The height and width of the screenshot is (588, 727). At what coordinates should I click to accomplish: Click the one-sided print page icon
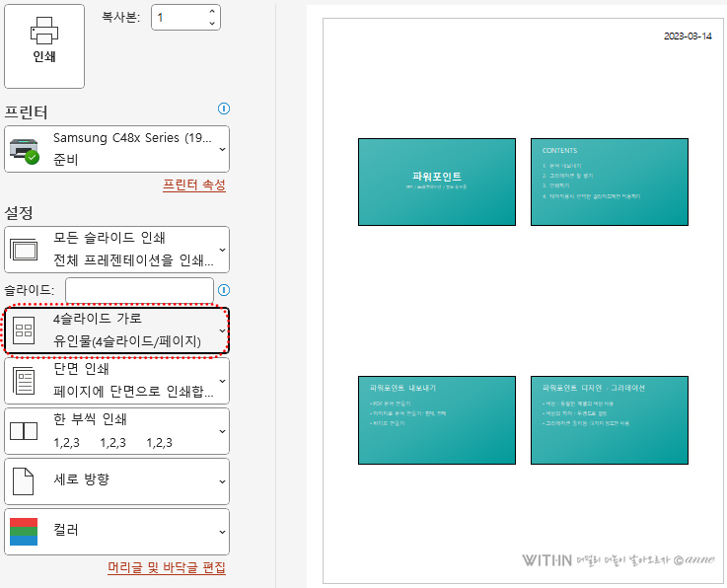tap(24, 381)
